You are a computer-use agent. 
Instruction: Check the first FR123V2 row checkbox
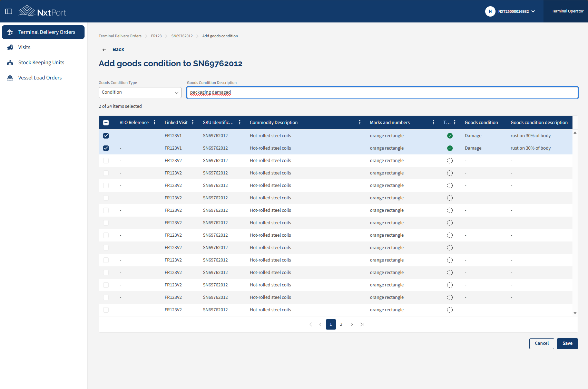(x=106, y=161)
